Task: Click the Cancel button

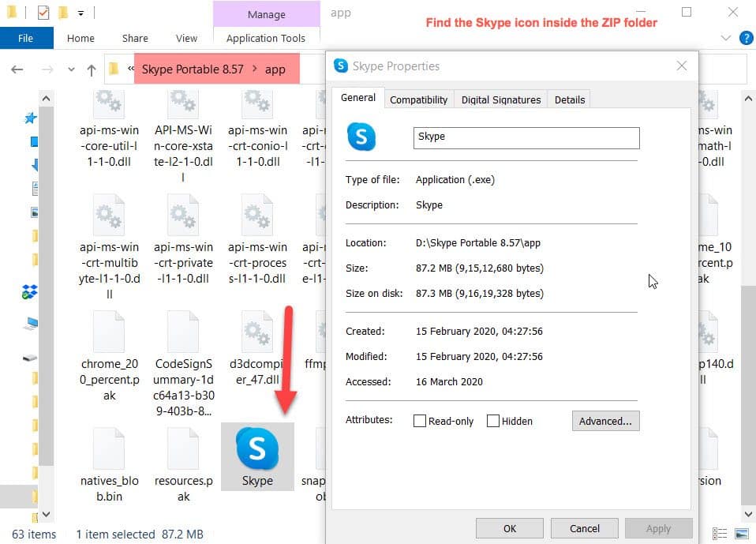Action: pos(584,528)
